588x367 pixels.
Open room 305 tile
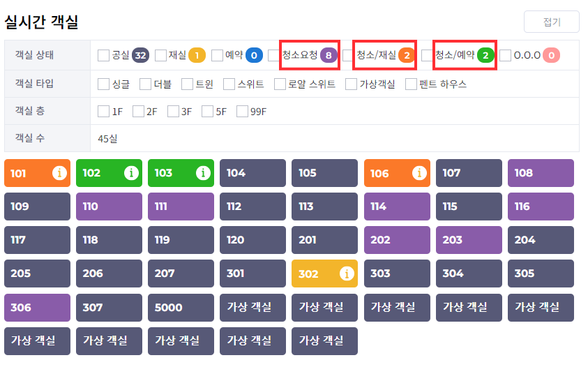tap(541, 274)
